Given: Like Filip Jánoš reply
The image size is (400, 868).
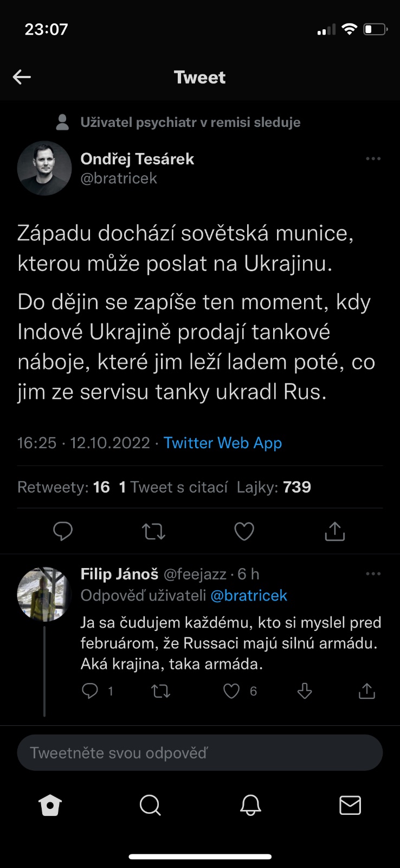Looking at the screenshot, I should [231, 691].
